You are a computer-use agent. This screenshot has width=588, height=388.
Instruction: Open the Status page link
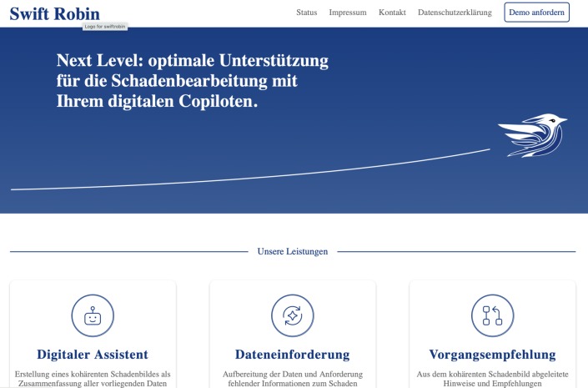306,13
